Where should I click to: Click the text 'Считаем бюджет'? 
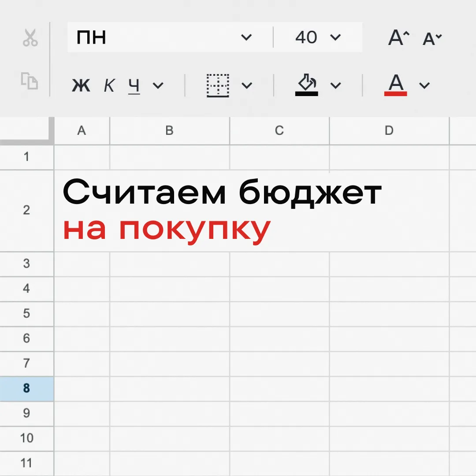coord(222,193)
